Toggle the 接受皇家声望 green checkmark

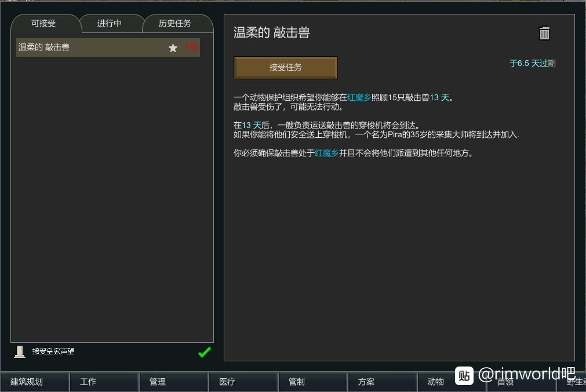click(205, 352)
